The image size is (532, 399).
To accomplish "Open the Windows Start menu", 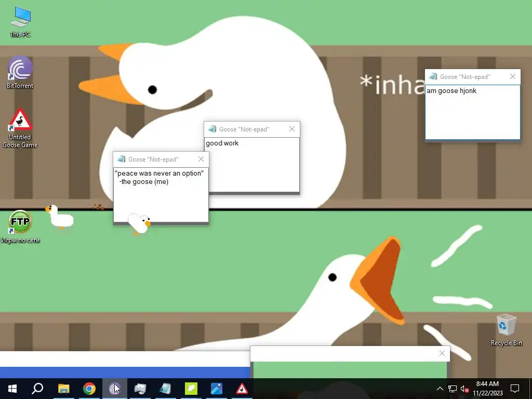I will [x=12, y=389].
